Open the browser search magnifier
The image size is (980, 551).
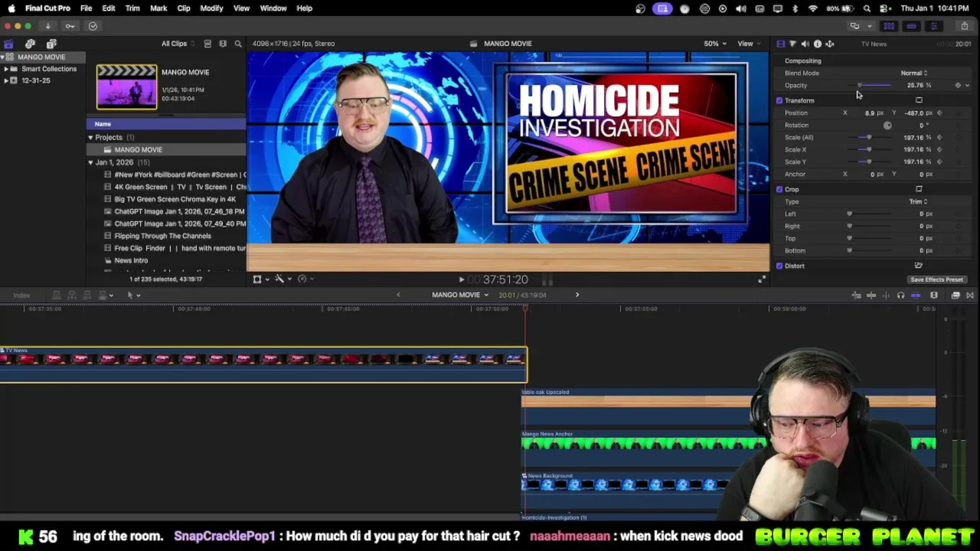[x=238, y=44]
